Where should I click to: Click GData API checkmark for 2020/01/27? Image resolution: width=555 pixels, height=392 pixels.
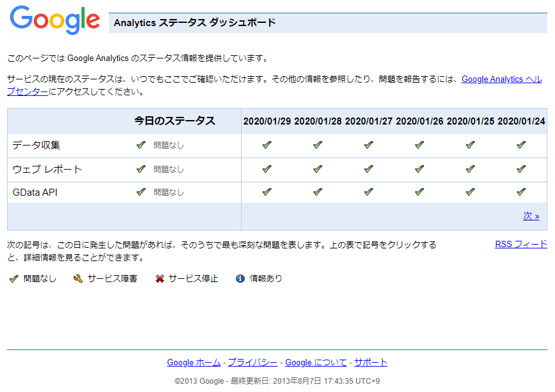(369, 192)
